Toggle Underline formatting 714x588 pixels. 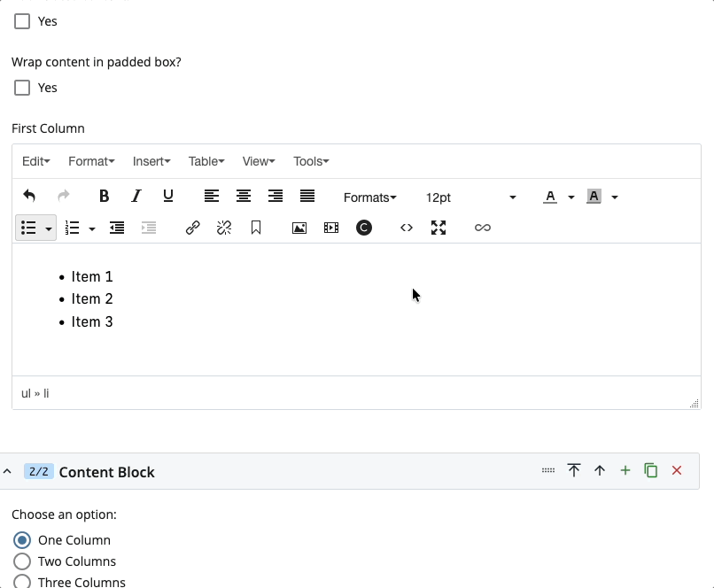(x=168, y=197)
